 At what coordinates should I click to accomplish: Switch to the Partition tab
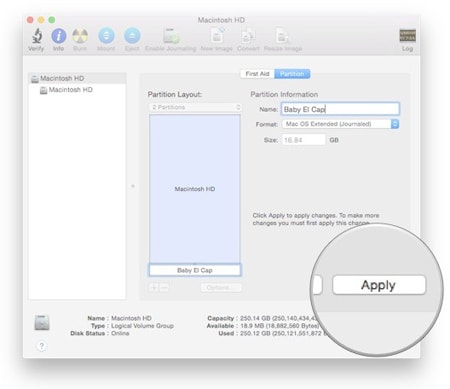point(292,74)
